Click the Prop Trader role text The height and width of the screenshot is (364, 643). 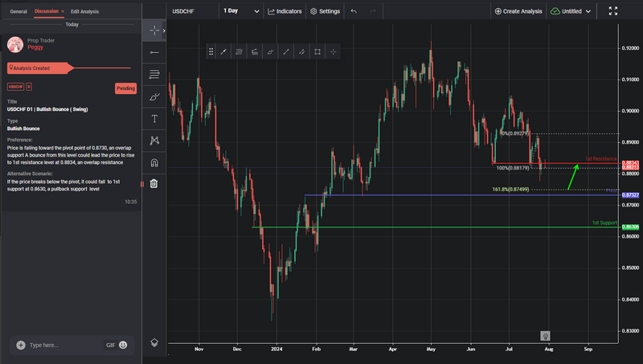tap(41, 40)
